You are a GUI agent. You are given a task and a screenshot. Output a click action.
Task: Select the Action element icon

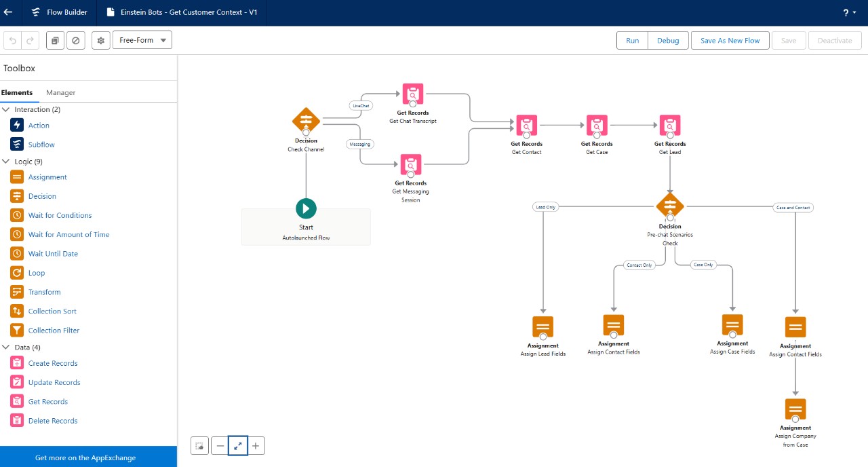point(17,125)
